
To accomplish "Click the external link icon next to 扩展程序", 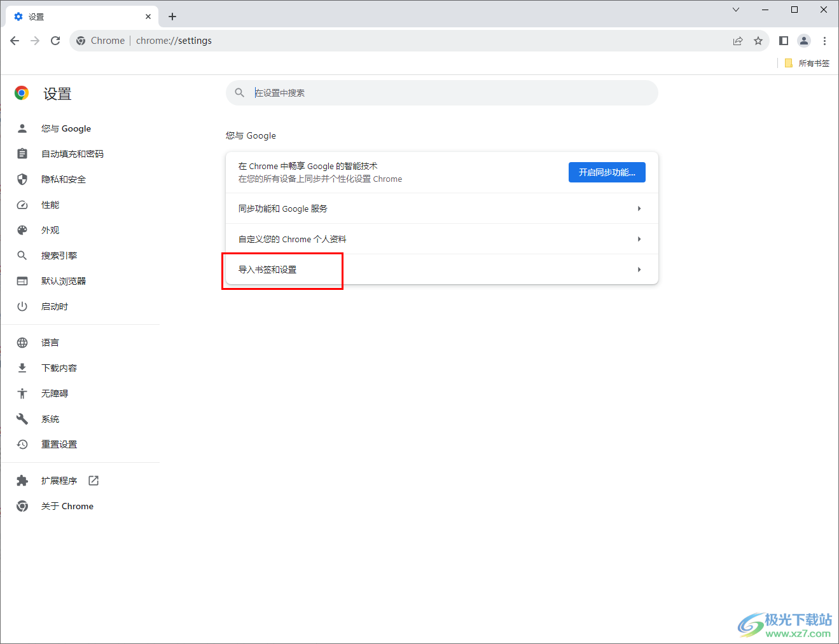I will click(x=94, y=481).
